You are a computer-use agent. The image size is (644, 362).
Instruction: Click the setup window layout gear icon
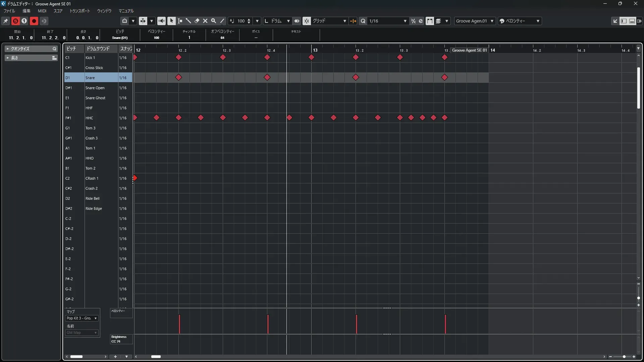pos(640,21)
